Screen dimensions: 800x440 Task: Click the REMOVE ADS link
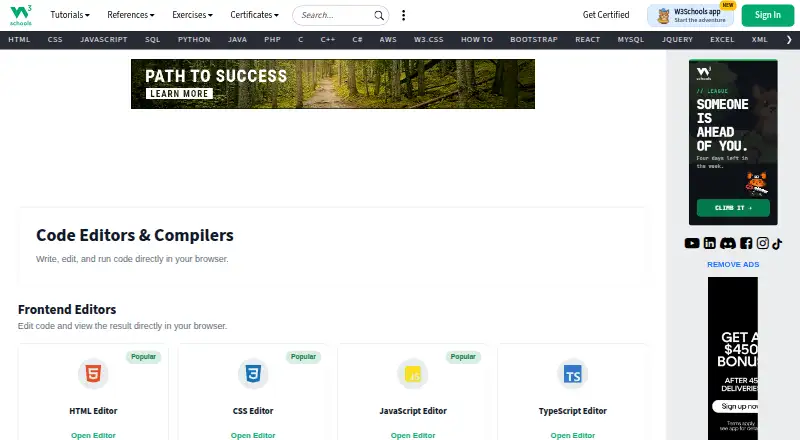(733, 264)
